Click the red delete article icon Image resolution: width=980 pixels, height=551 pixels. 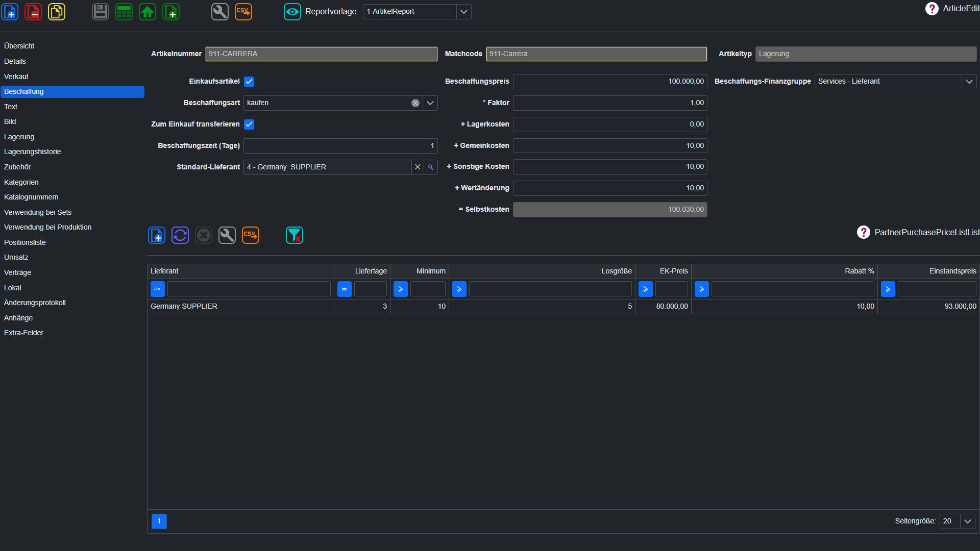33,12
